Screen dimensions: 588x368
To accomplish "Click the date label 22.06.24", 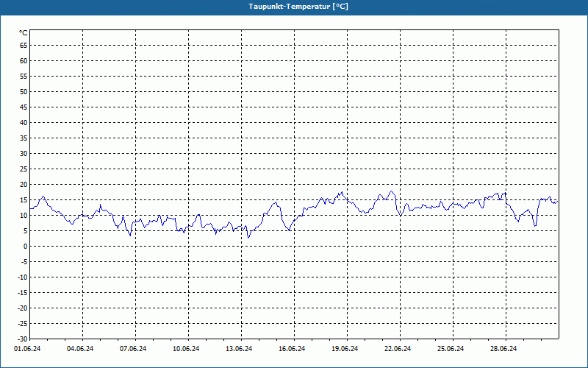I will pos(398,349).
